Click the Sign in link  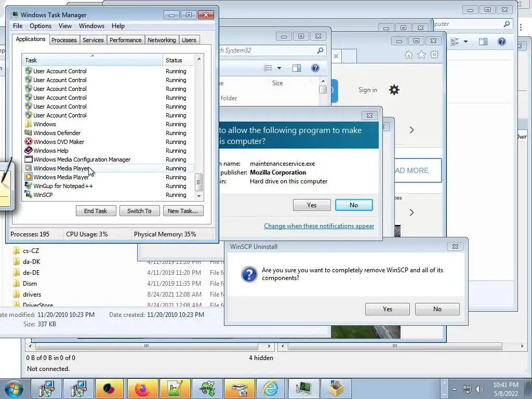(368, 90)
